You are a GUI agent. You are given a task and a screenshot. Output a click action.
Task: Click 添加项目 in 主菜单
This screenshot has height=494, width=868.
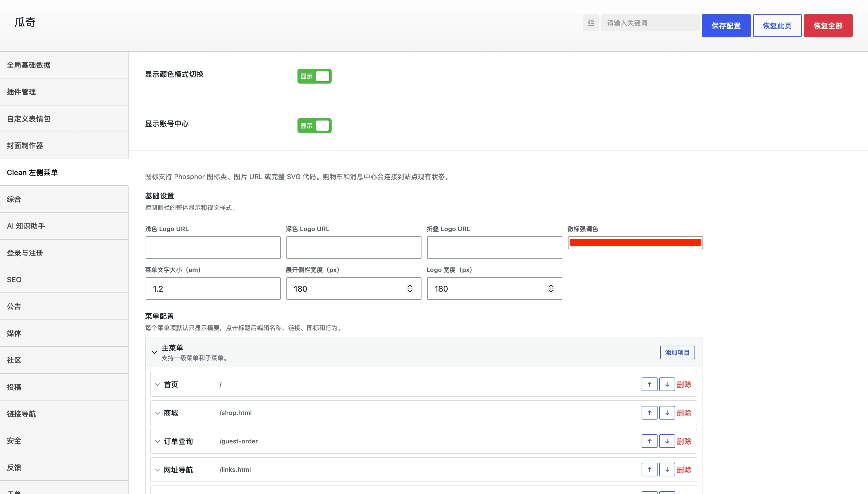[677, 352]
